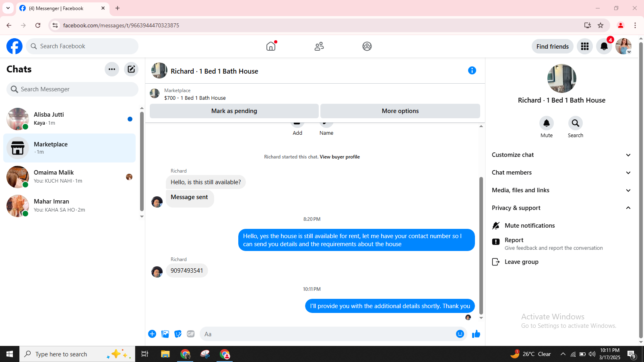Reload the page in browser
The image size is (644, 362).
[x=38, y=25]
